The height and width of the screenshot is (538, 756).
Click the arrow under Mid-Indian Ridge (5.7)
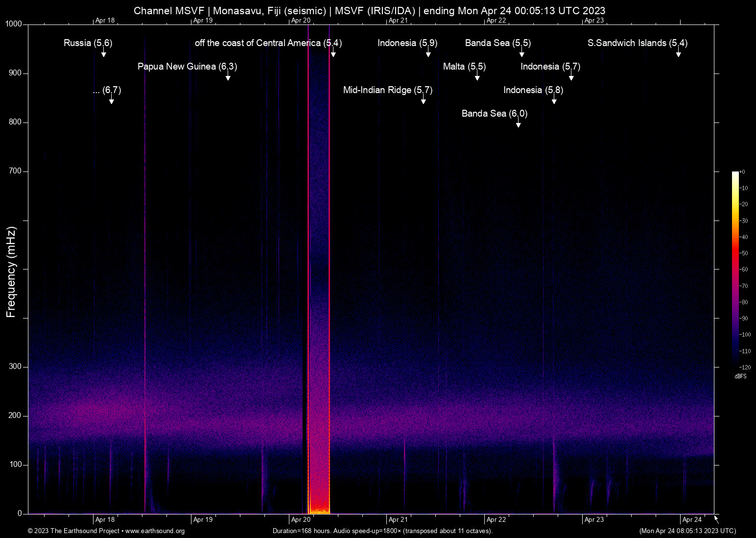[423, 100]
